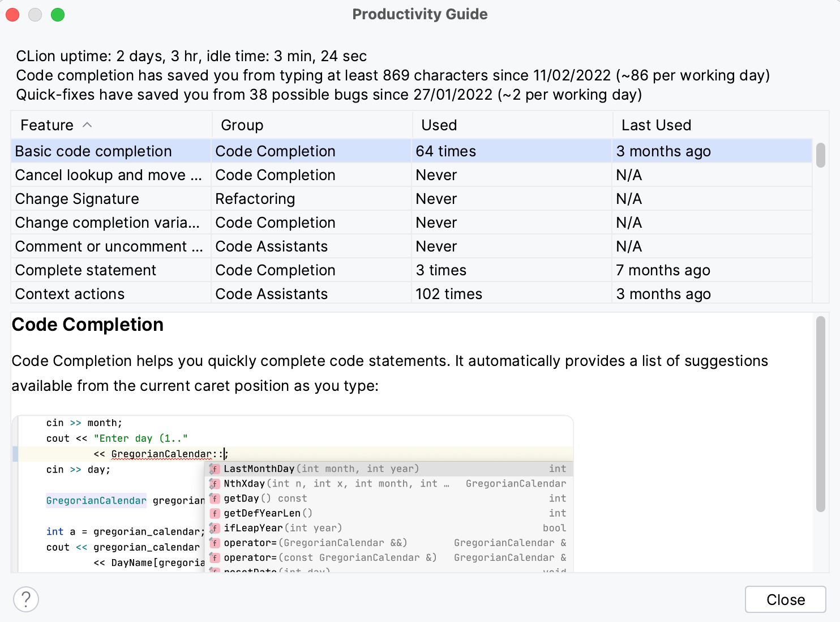
Task: Sort the table by Last Used
Action: click(657, 125)
